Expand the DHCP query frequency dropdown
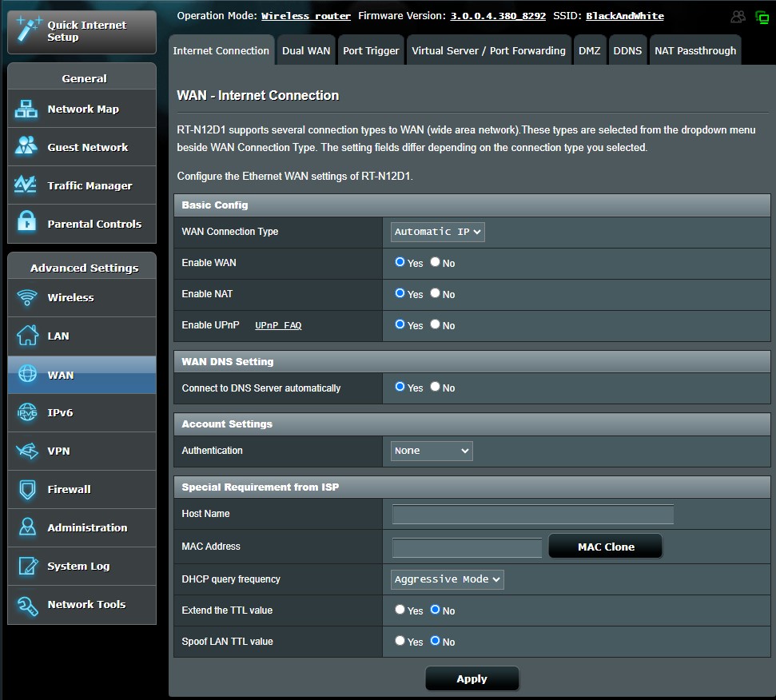 click(x=448, y=579)
